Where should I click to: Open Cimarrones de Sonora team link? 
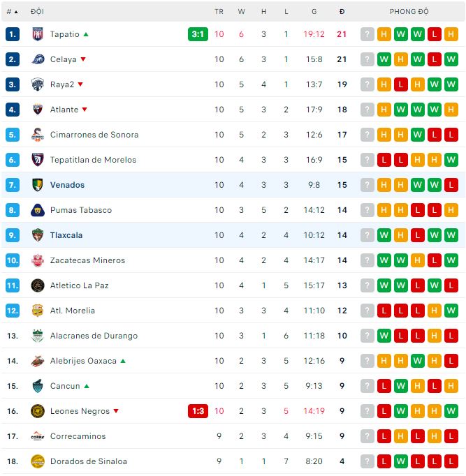[x=94, y=135]
